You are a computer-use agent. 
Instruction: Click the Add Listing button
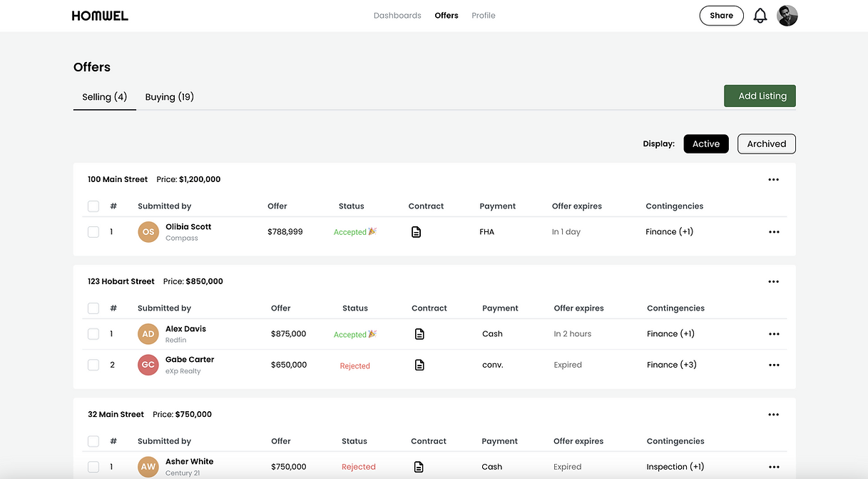760,96
